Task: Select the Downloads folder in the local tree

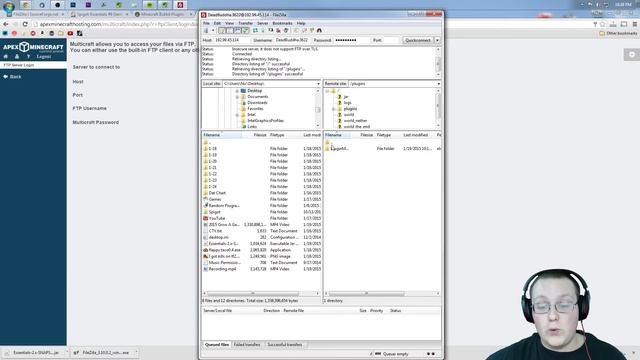Action: coord(257,103)
